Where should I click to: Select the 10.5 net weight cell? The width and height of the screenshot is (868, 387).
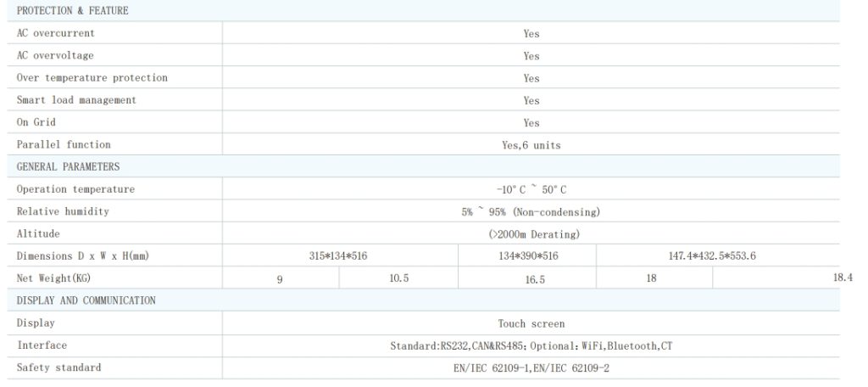point(399,278)
